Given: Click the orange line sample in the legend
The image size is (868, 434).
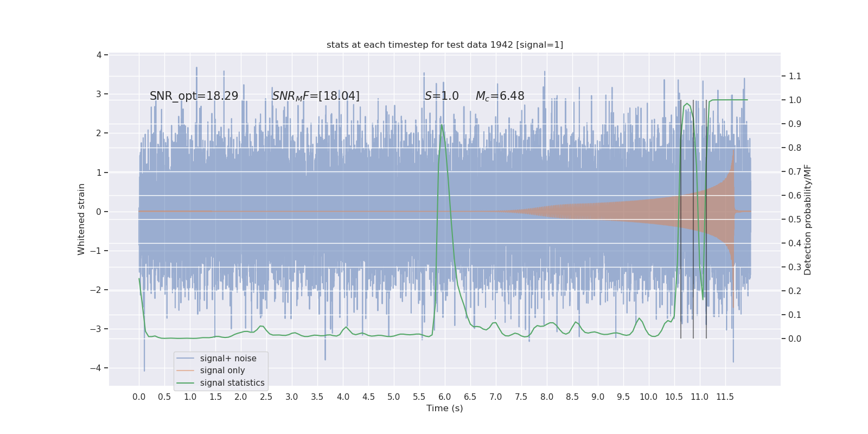Looking at the screenshot, I should pyautogui.click(x=186, y=371).
